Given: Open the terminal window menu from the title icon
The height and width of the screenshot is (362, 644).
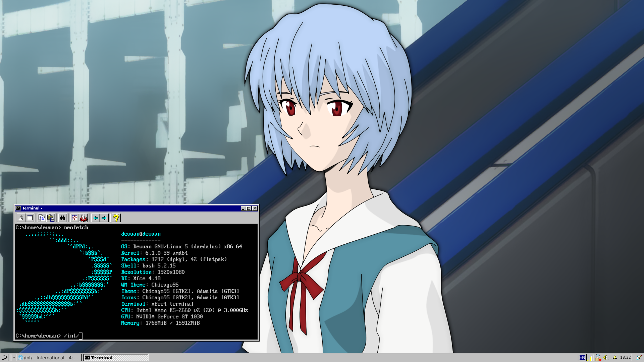Looking at the screenshot, I should point(18,208).
